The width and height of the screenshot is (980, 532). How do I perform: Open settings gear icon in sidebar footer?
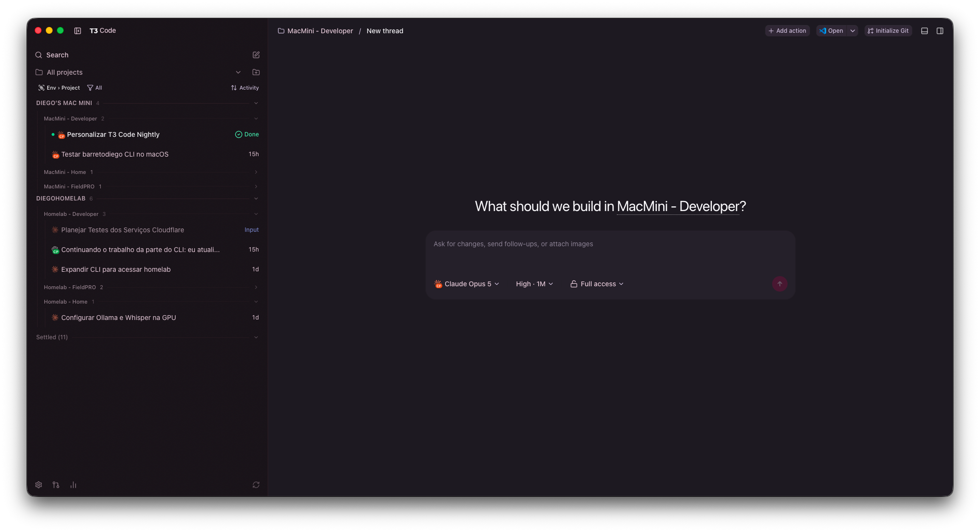click(39, 485)
